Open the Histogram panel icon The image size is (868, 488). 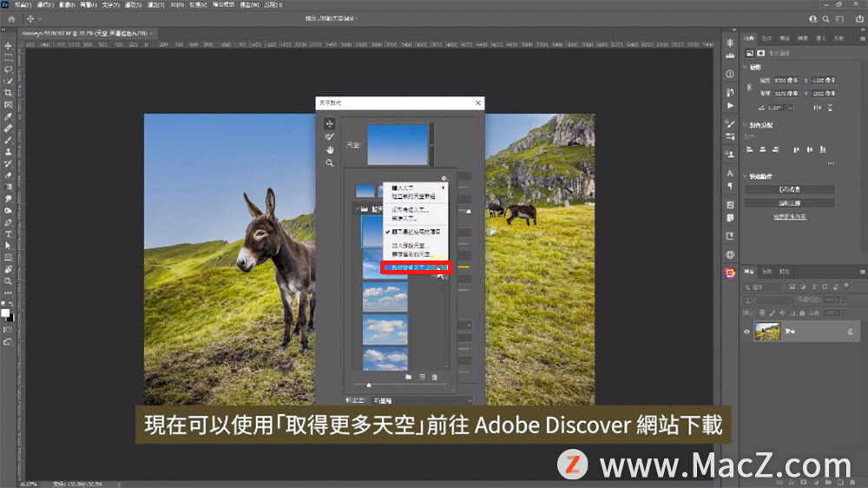point(730,56)
